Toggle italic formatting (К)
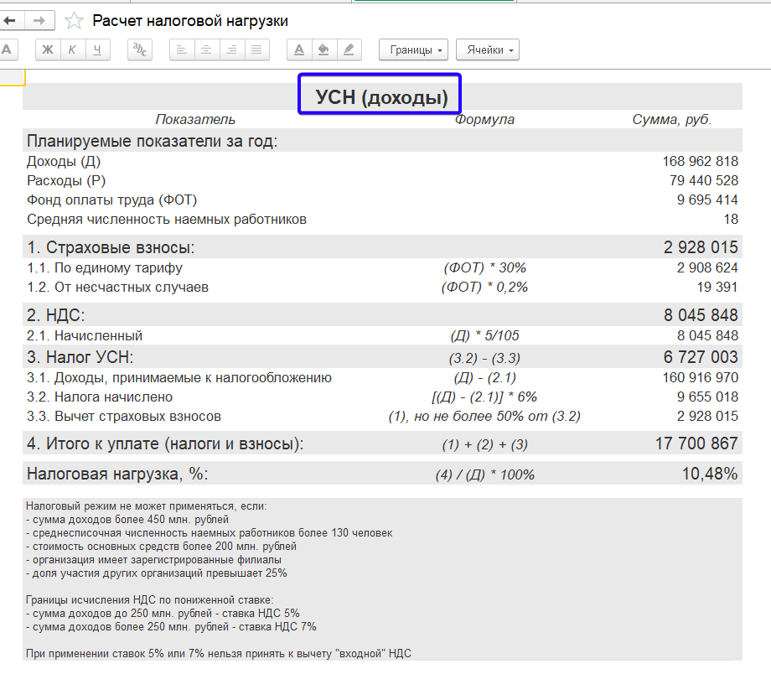Screen dimensions: 771x700 click(72, 49)
